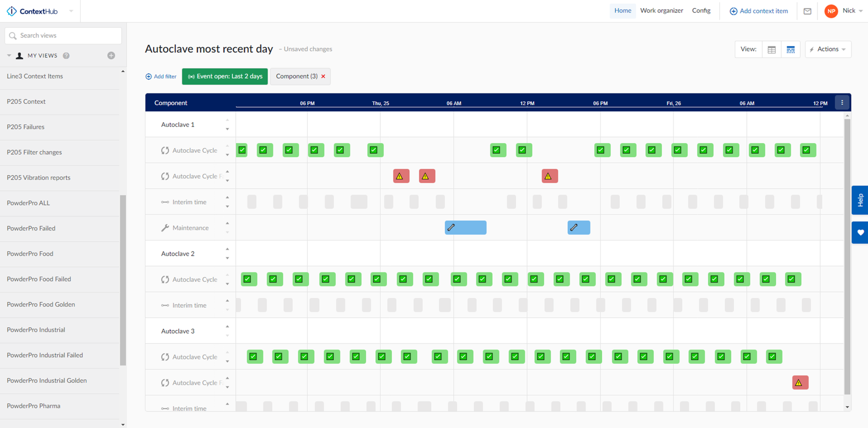
Task: Switch to the timeline view layout
Action: pos(790,49)
